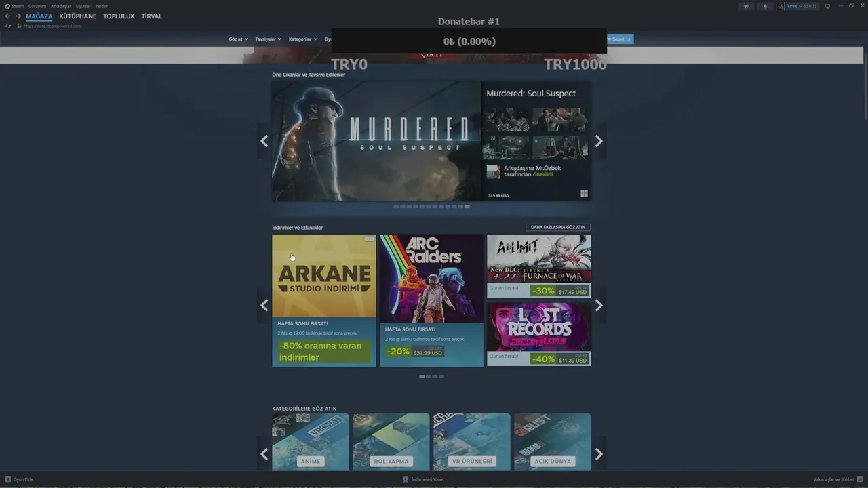The width and height of the screenshot is (868, 488).
Task: Open the ARC Raiders weekend deal card
Action: pyautogui.click(x=431, y=300)
